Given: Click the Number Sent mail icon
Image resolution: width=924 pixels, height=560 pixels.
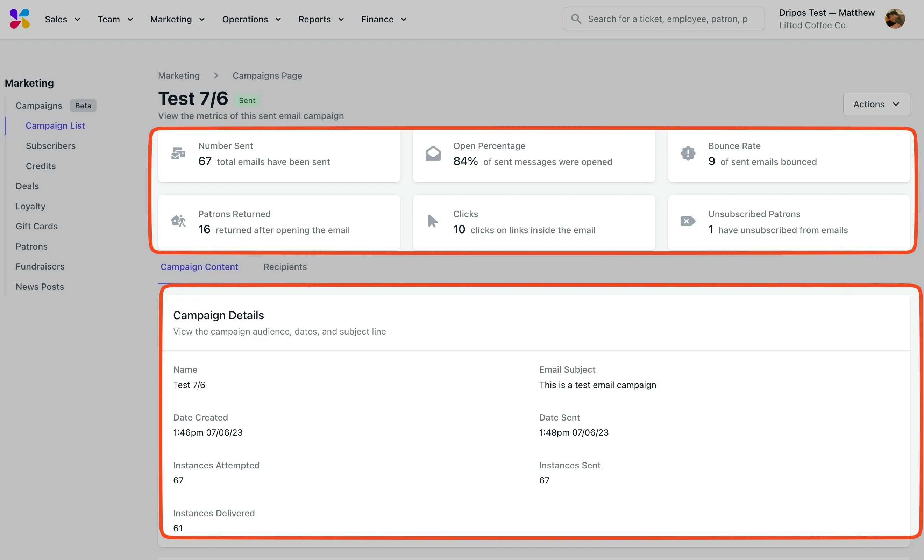Looking at the screenshot, I should [178, 153].
